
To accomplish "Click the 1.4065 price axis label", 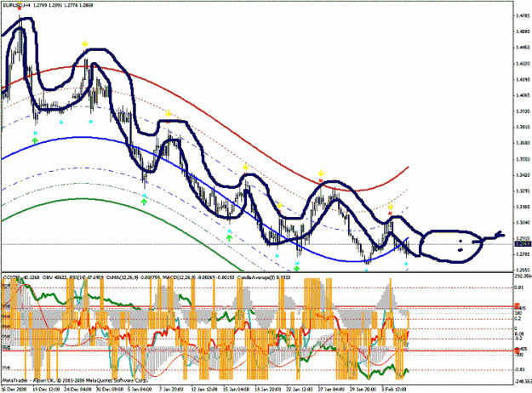I will tap(523, 95).
